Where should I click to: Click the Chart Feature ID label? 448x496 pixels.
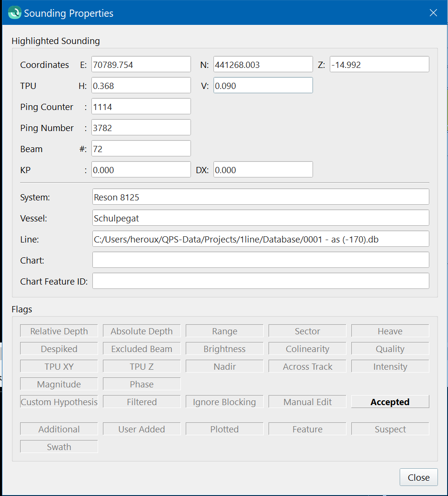(x=54, y=281)
